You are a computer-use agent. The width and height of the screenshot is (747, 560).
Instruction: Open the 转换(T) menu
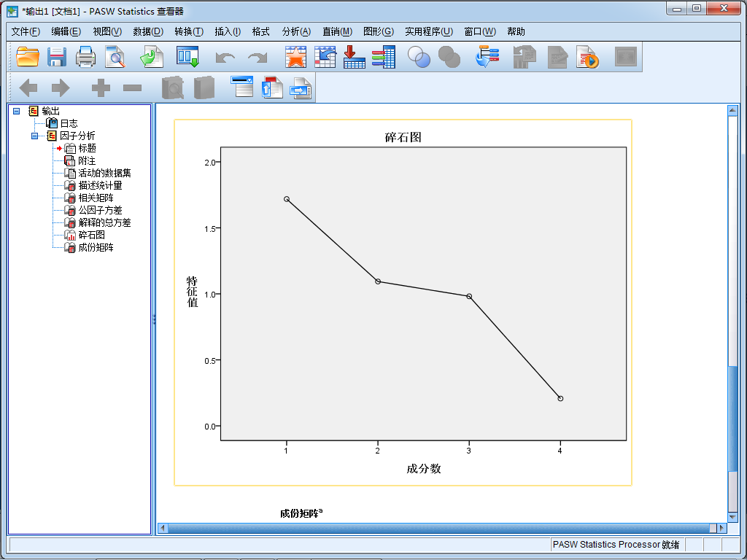[189, 31]
